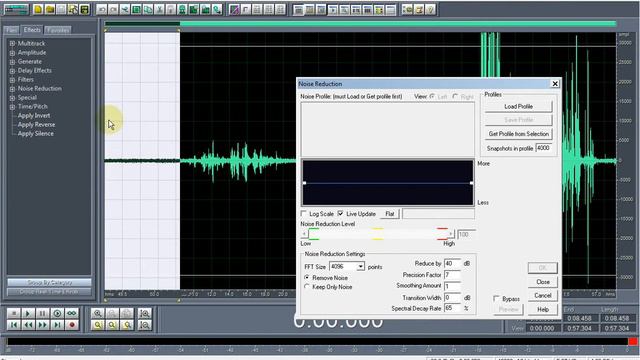This screenshot has width=640, height=360.
Task: Select Apply Invert in the effects tree
Action: point(34,116)
